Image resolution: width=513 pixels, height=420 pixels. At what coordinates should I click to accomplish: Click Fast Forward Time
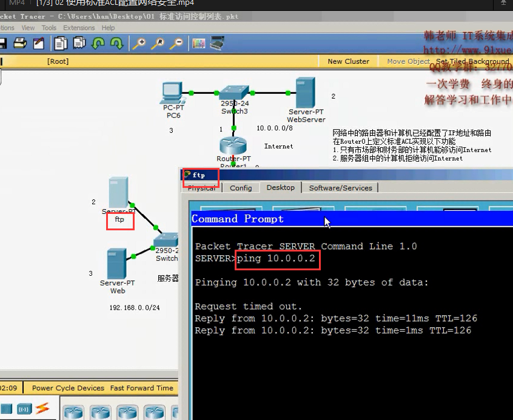click(142, 388)
